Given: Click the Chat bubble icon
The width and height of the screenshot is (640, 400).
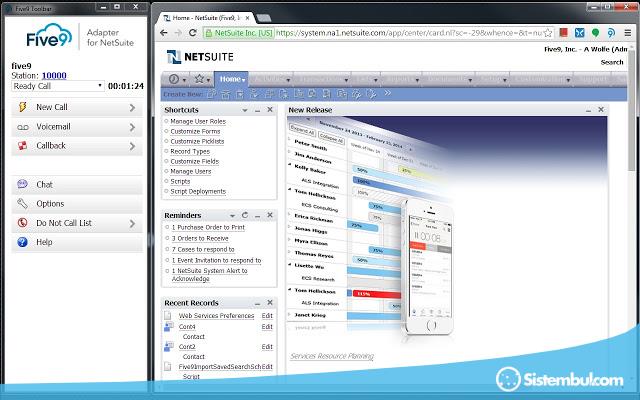Looking at the screenshot, I should (22, 184).
